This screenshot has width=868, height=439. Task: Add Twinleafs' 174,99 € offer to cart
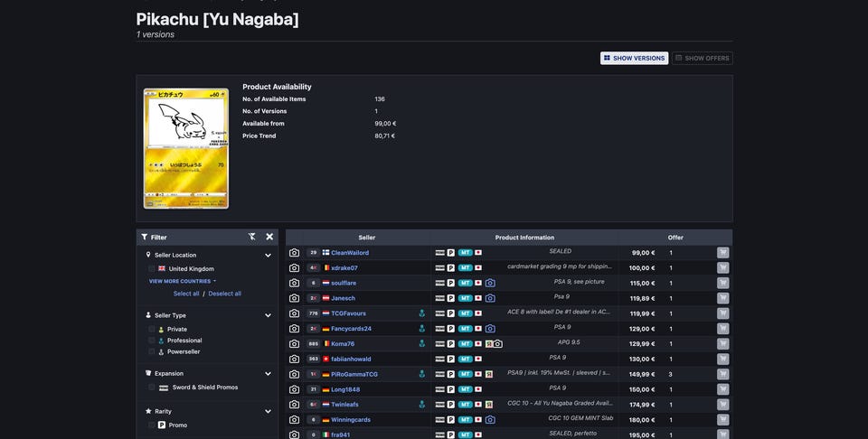(723, 405)
